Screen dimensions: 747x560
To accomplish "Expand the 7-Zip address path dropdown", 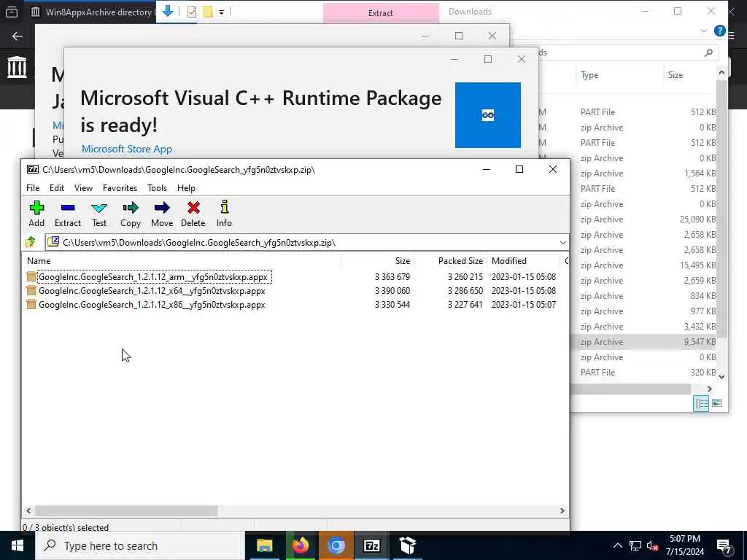I will (x=562, y=243).
